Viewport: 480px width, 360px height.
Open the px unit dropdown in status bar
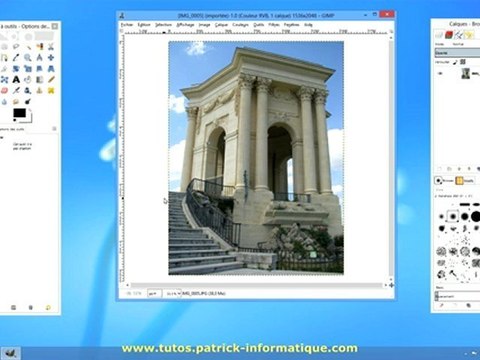(155, 293)
